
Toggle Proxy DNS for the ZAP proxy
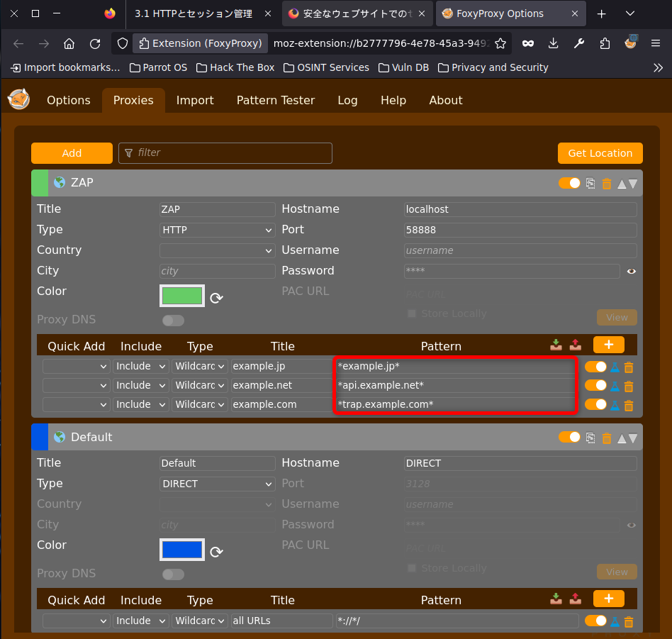pos(173,321)
